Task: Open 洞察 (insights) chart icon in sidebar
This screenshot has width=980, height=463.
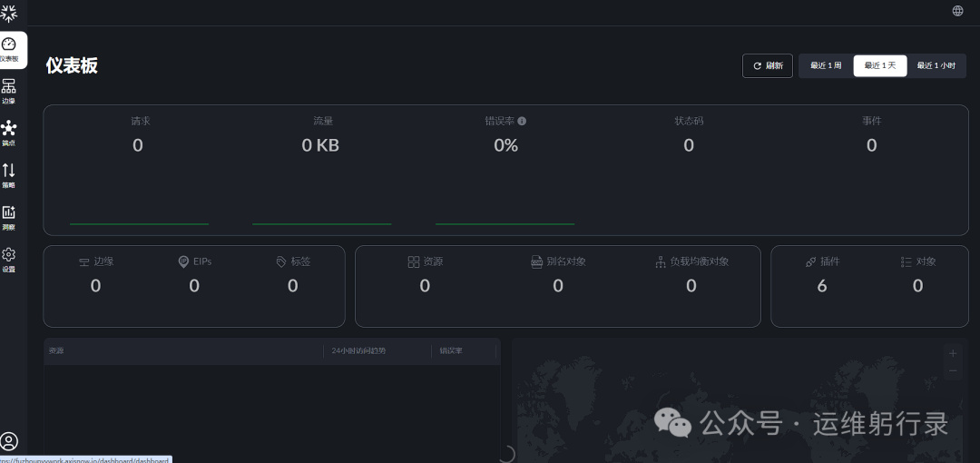Action: pyautogui.click(x=9, y=217)
